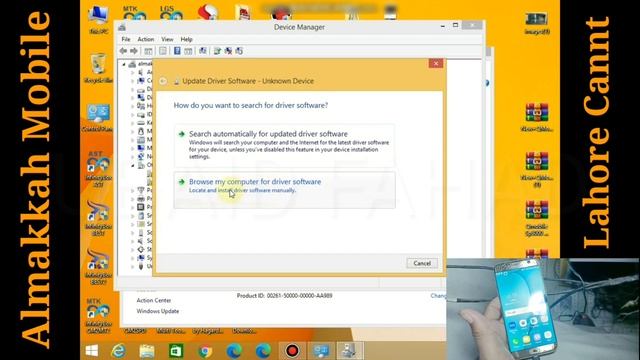The width and height of the screenshot is (640, 360).
Task: Open This PC desktop icon
Action: point(98,19)
